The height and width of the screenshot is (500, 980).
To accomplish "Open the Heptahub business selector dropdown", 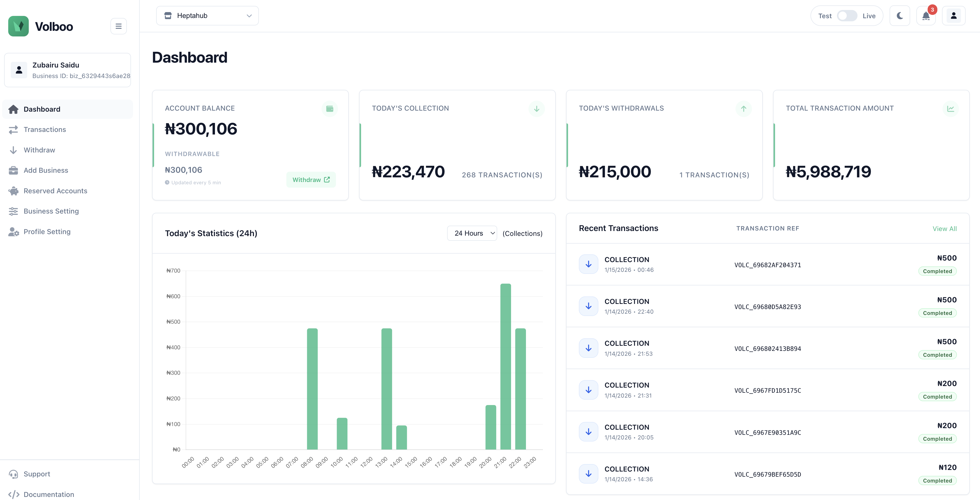I will click(207, 16).
